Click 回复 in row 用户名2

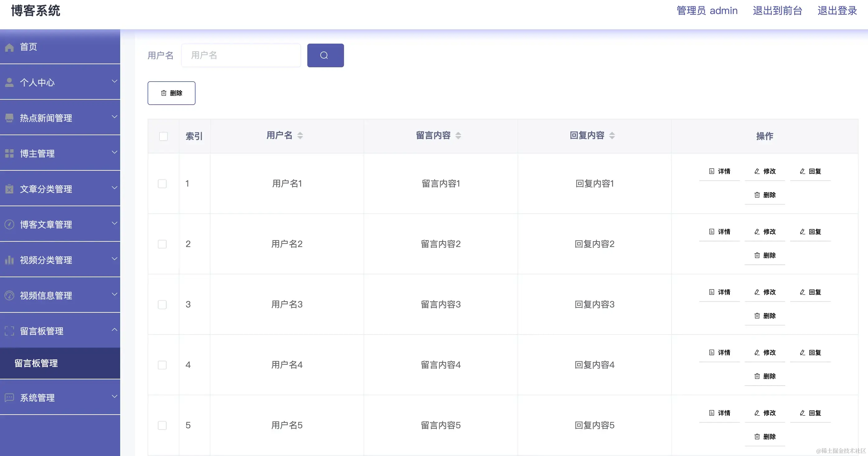pyautogui.click(x=810, y=231)
